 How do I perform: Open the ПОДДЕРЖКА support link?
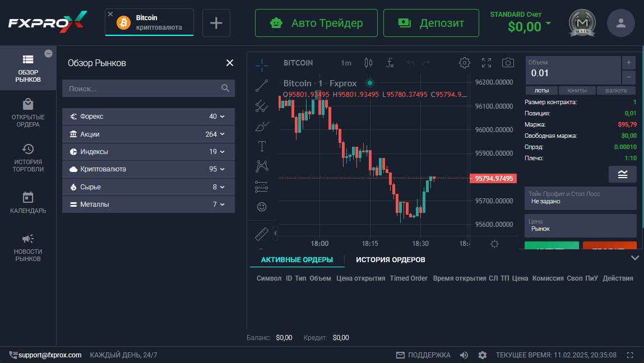pyautogui.click(x=423, y=355)
